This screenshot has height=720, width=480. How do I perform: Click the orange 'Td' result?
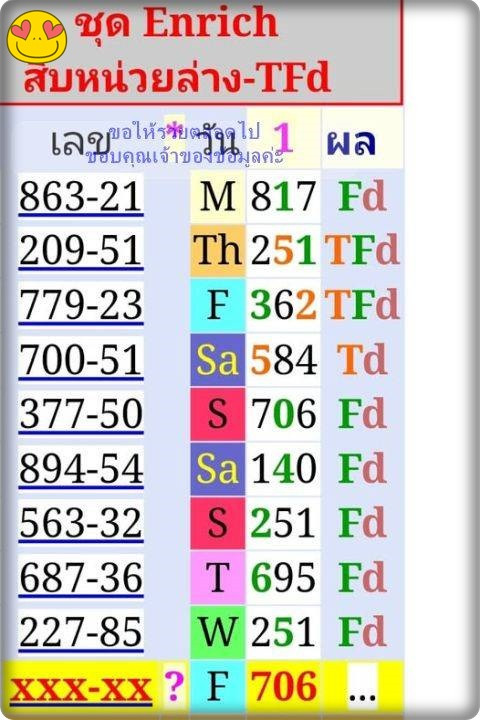pos(362,360)
